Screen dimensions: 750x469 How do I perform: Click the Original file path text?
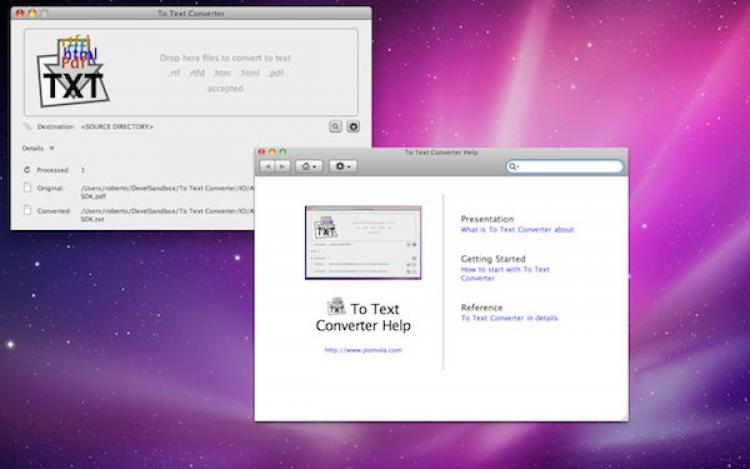167,192
